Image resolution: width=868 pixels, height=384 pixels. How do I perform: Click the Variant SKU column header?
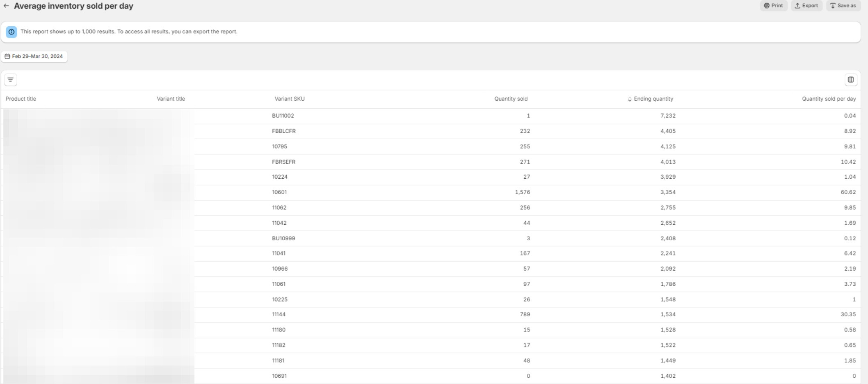coord(290,99)
